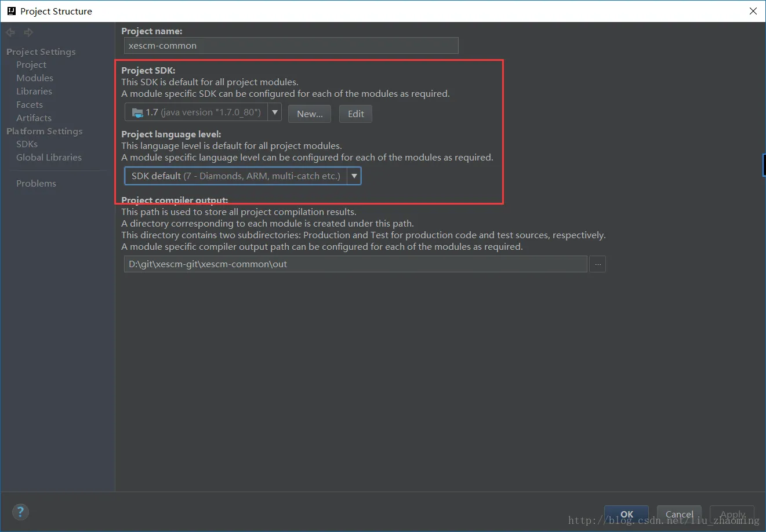Click the IntelliJ logo in title bar
The height and width of the screenshot is (532, 766).
(x=11, y=11)
